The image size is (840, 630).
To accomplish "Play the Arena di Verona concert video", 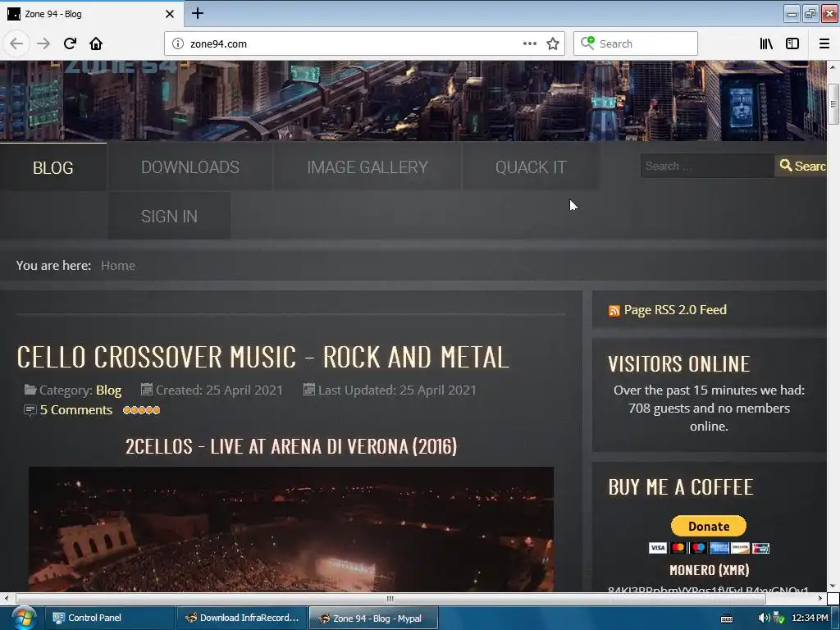I will pyautogui.click(x=291, y=529).
